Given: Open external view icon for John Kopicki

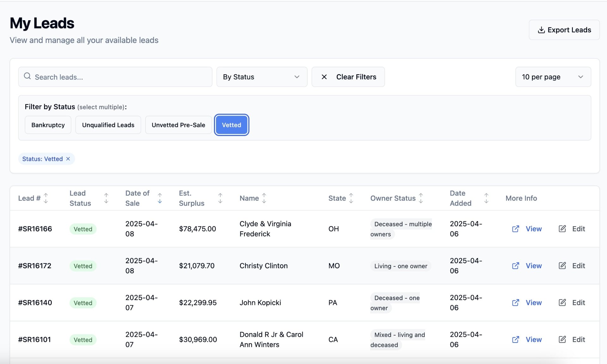Looking at the screenshot, I should tap(515, 303).
